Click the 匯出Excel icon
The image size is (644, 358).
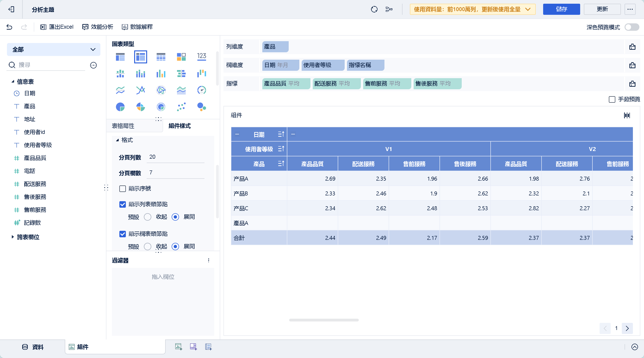coord(43,27)
